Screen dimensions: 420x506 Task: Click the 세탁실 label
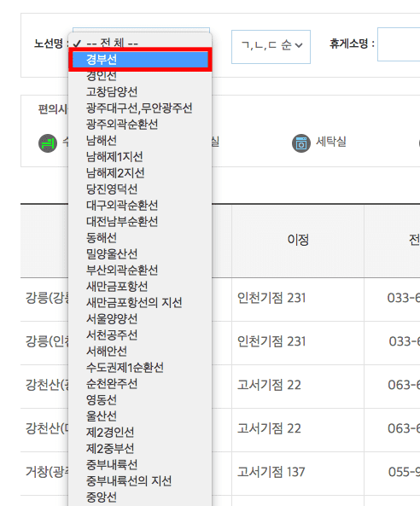coord(331,142)
